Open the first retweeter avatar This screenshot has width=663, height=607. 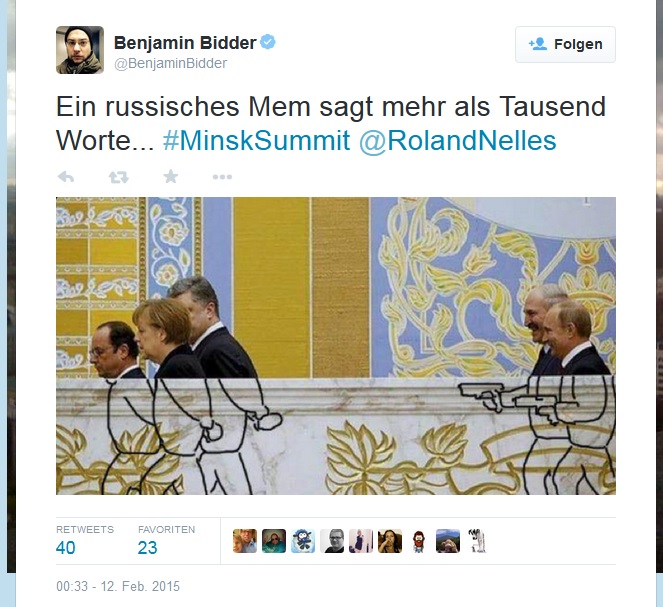coord(245,541)
